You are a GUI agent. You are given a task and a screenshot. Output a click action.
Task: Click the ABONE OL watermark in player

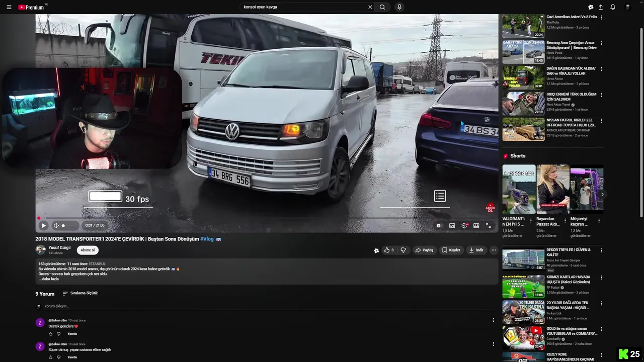click(490, 208)
